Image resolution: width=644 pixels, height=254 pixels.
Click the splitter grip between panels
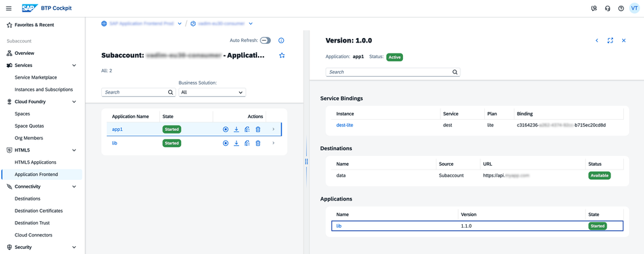(306, 162)
